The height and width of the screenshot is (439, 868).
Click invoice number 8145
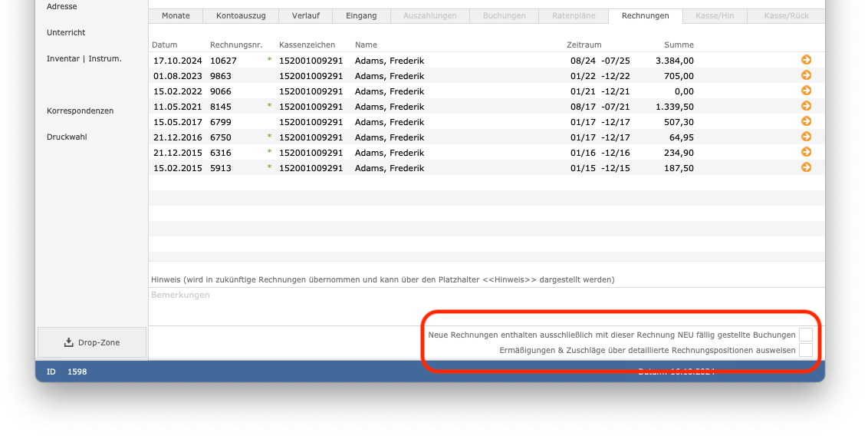pos(221,107)
